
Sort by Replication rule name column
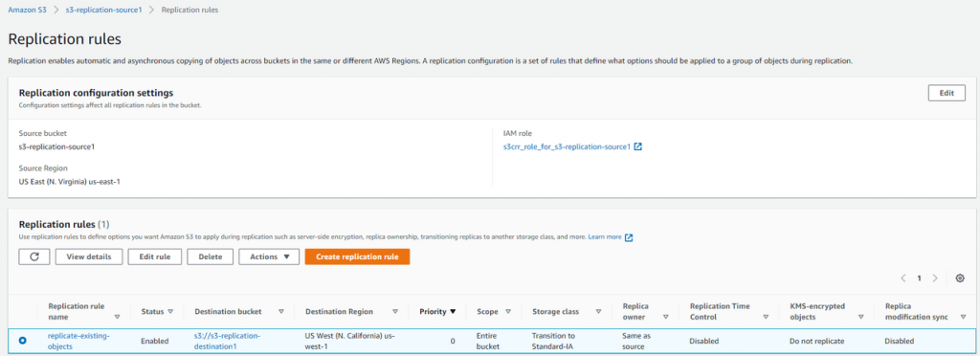click(117, 317)
